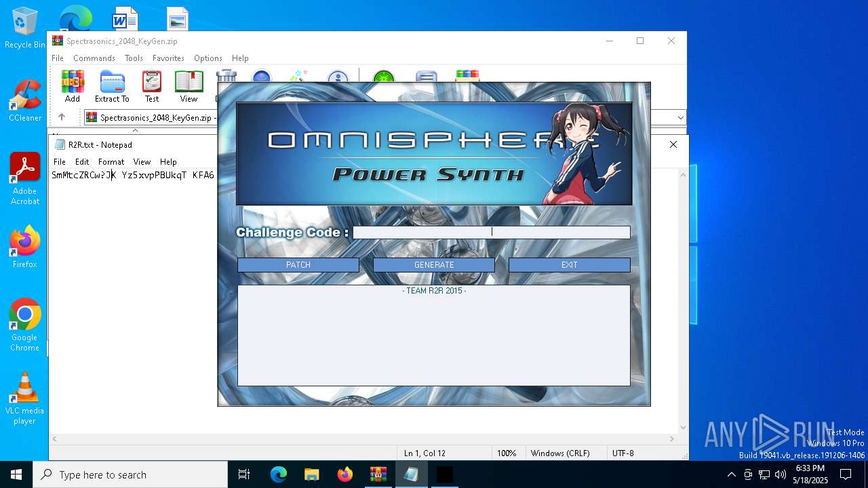This screenshot has width=868, height=488.
Task: Select the Adobe Acrobat desktop shortcut
Action: pyautogui.click(x=25, y=178)
